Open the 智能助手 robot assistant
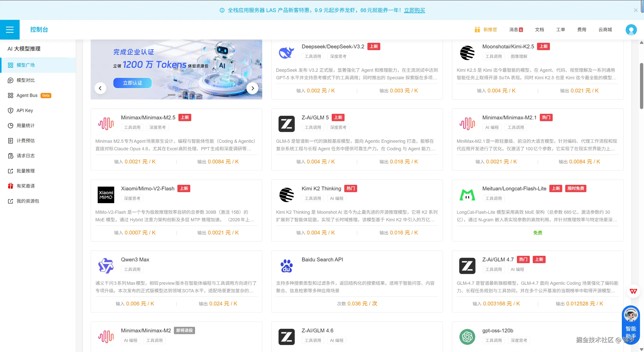This screenshot has height=352, width=644. (x=631, y=324)
